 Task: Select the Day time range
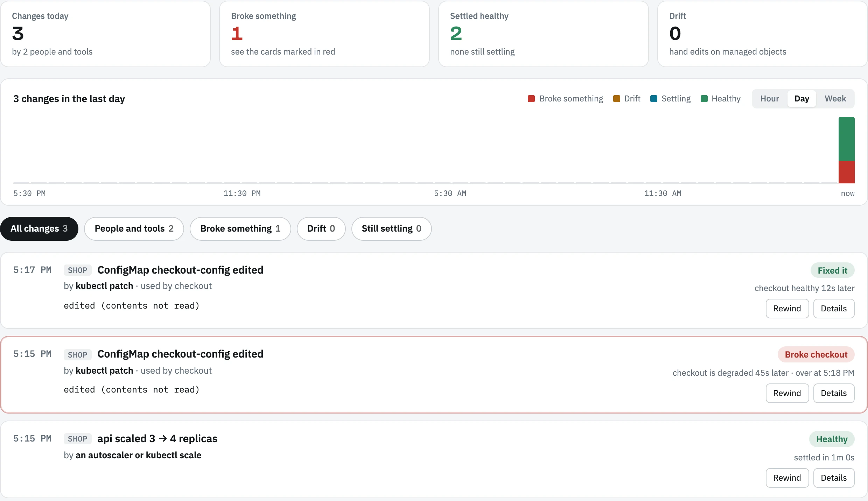pos(801,99)
